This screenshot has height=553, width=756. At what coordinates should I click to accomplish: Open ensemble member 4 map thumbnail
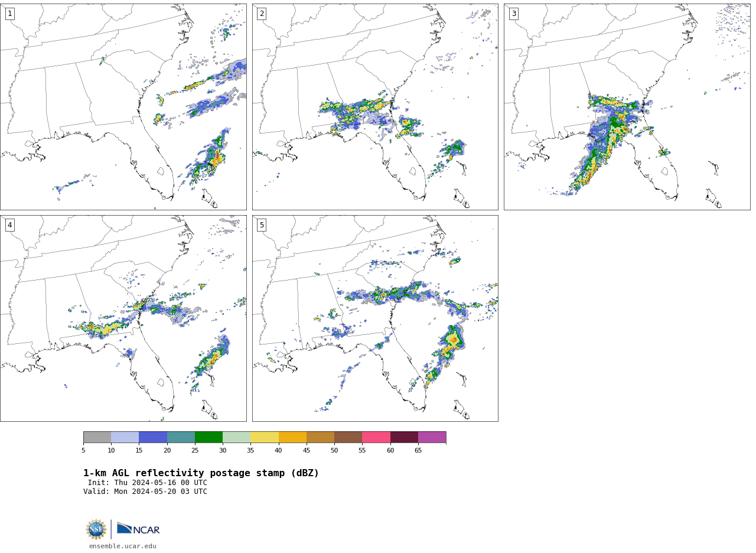tap(123, 318)
